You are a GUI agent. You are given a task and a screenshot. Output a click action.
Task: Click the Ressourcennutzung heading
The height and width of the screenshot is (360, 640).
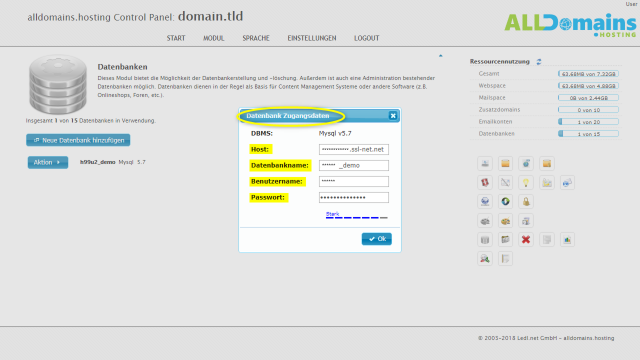(500, 62)
